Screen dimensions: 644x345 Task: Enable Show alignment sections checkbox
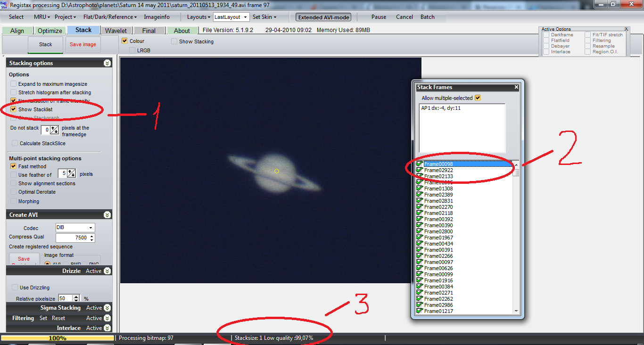14,183
